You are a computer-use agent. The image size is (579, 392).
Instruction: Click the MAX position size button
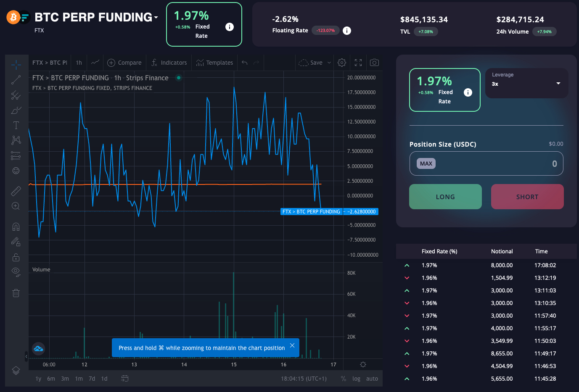(x=426, y=163)
